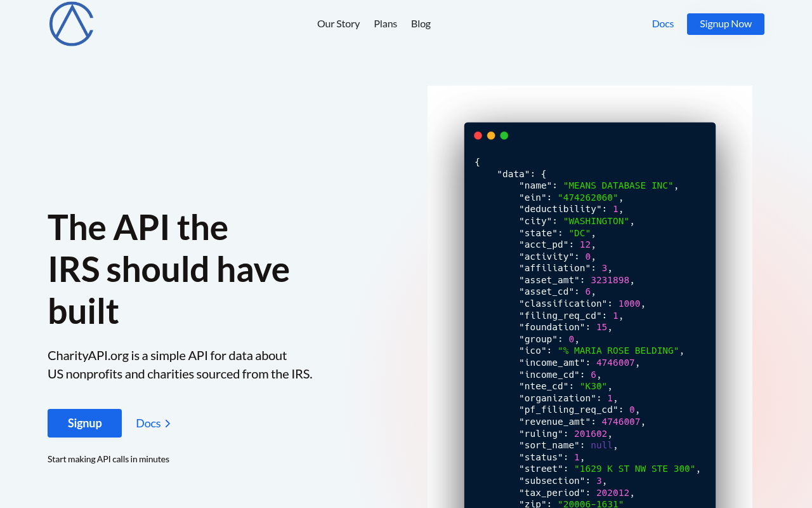Click the description paragraph about CharityAPI.org
Viewport: 812px width, 508px height.
[x=180, y=364]
